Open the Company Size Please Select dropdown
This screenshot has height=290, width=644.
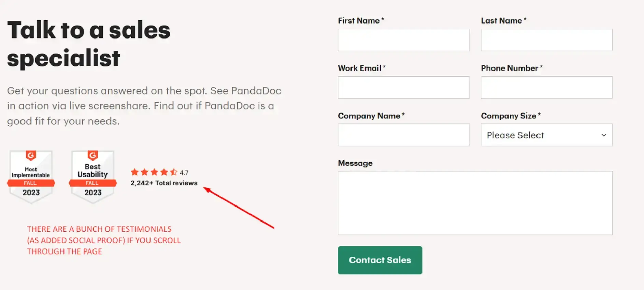coord(546,135)
